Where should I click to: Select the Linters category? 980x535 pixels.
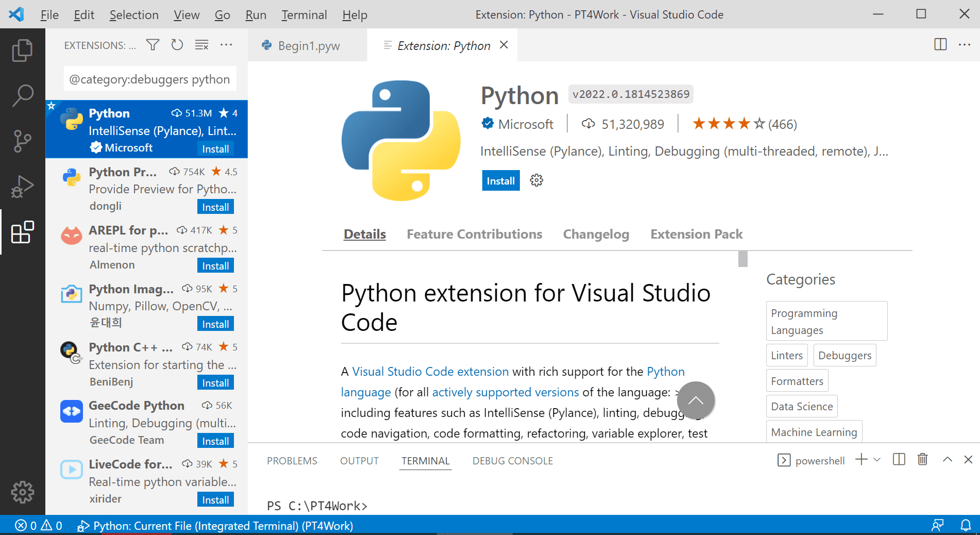pos(787,355)
